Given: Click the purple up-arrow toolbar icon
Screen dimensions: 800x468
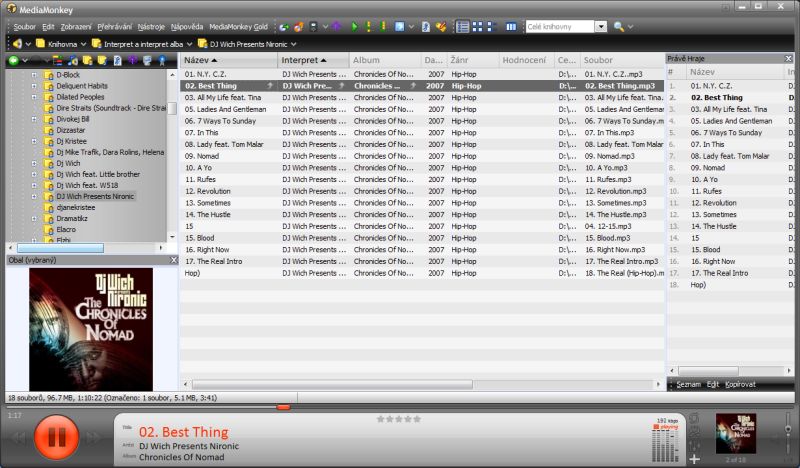Looking at the screenshot, I should tap(337, 27).
